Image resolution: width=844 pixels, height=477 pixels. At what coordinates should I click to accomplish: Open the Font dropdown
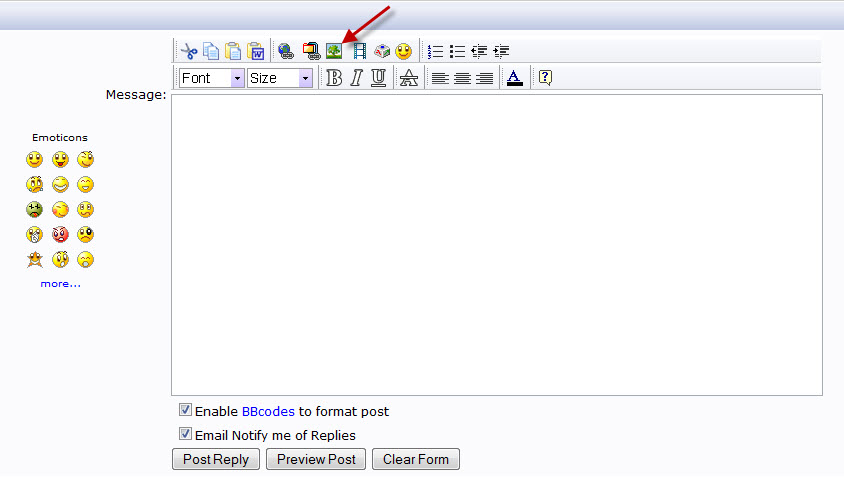point(211,78)
